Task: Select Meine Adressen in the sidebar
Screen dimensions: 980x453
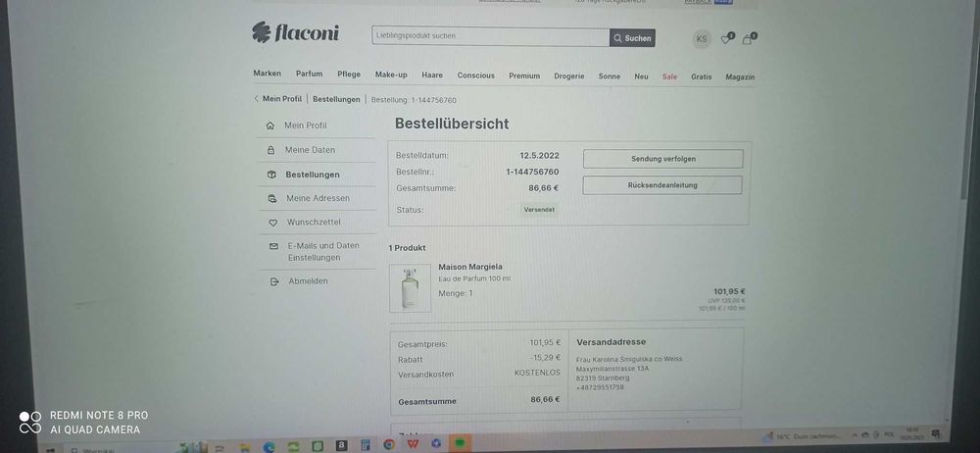Action: click(318, 198)
